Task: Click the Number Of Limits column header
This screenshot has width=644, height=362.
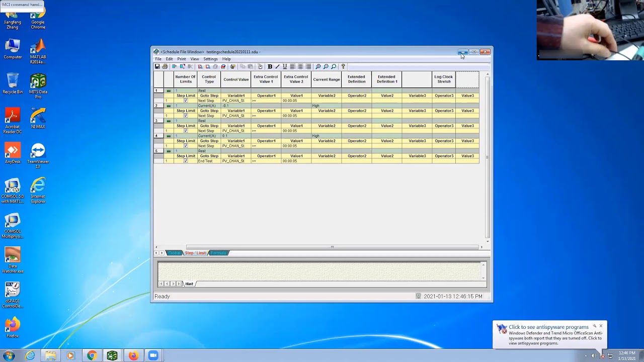Action: [x=186, y=79]
